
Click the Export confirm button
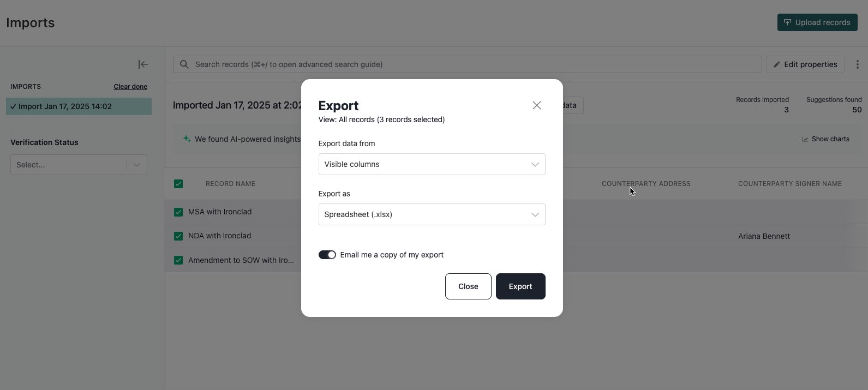pos(520,286)
